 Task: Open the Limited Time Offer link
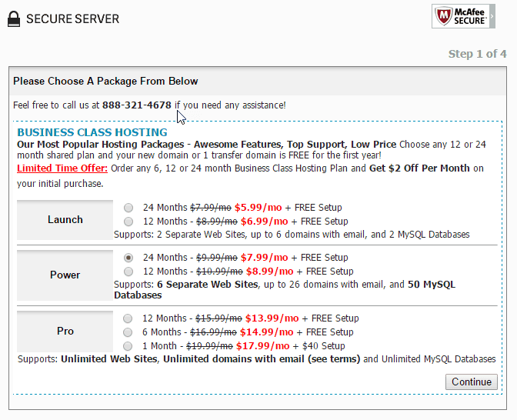tap(62, 168)
